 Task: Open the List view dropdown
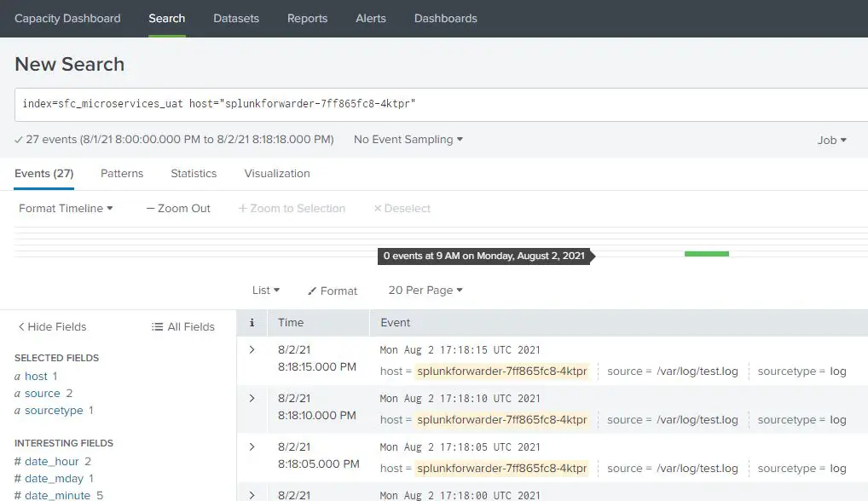coord(266,291)
